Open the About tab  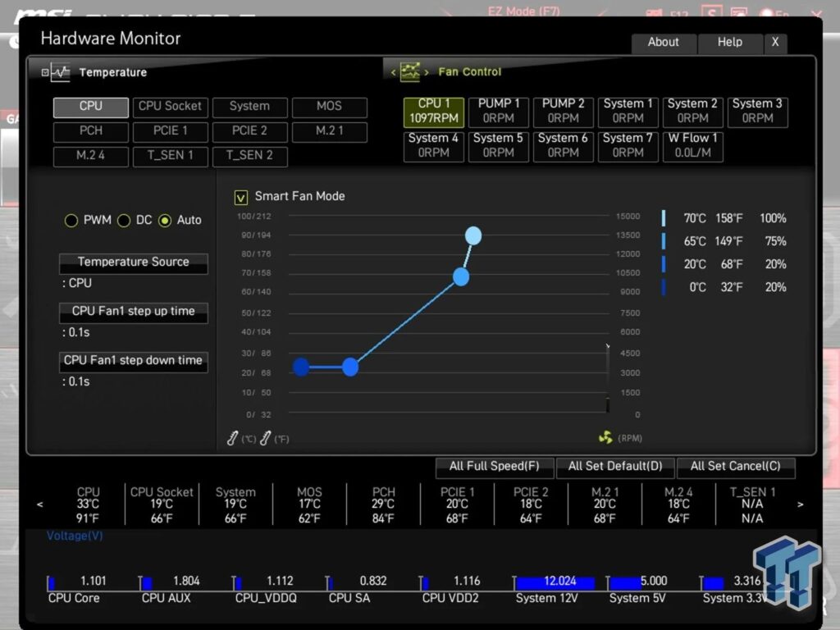click(x=664, y=43)
